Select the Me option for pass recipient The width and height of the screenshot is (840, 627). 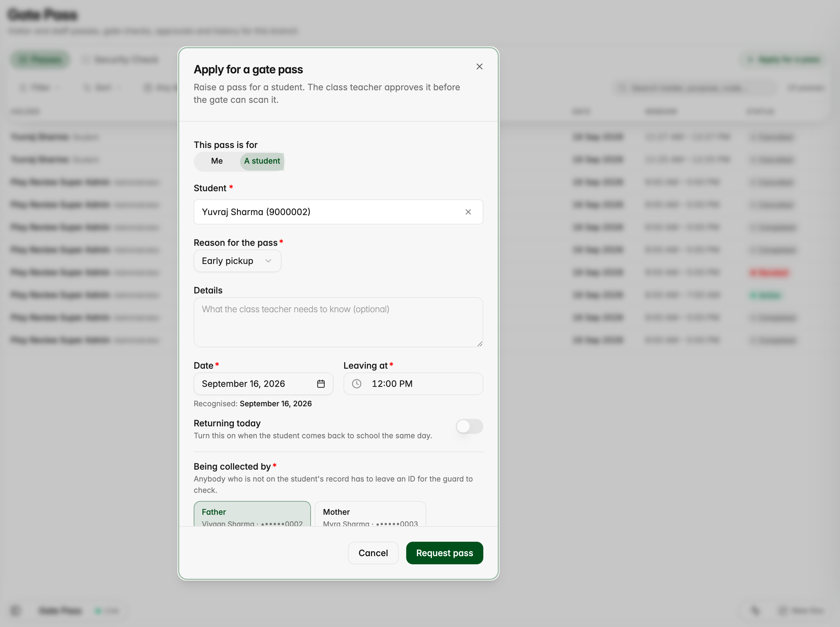[x=217, y=161]
